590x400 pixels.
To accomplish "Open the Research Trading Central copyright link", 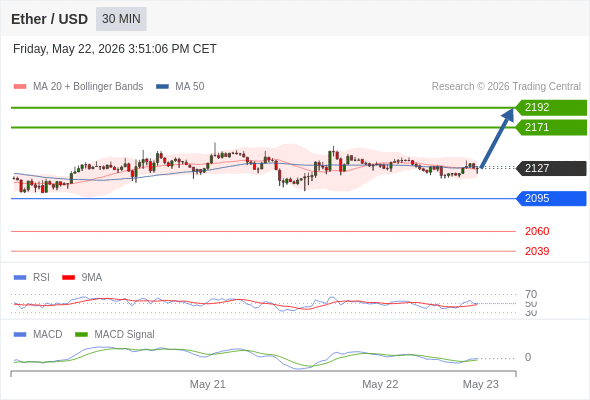I will pyautogui.click(x=506, y=87).
